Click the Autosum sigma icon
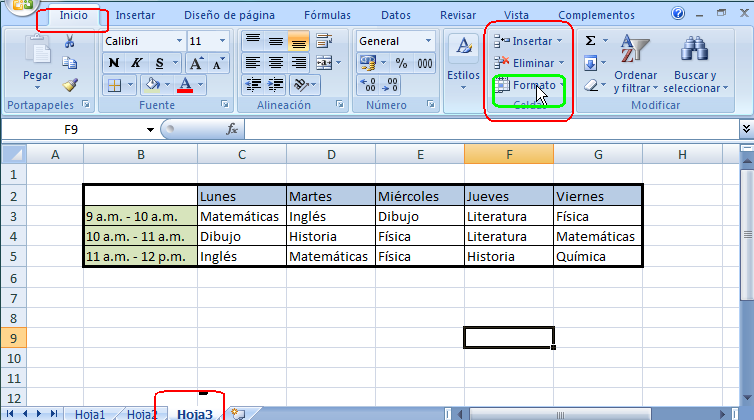The image size is (754, 420). pyautogui.click(x=591, y=41)
